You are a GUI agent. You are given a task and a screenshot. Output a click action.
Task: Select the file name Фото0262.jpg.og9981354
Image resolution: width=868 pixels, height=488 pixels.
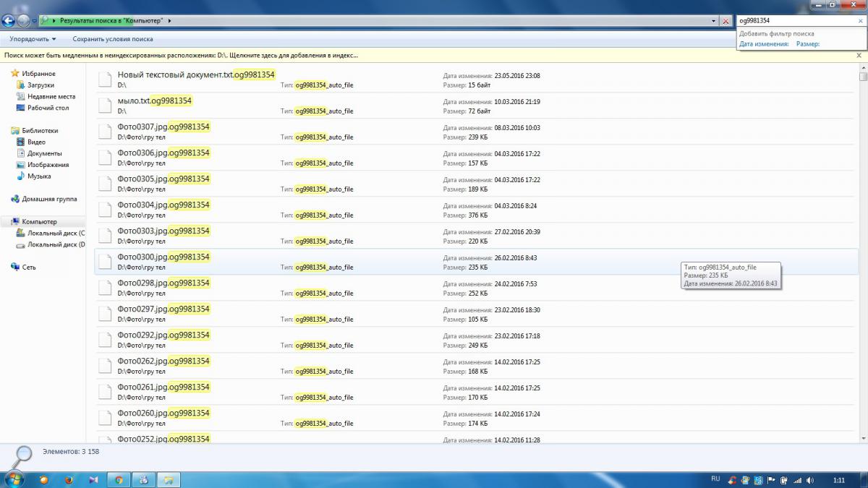pyautogui.click(x=163, y=361)
